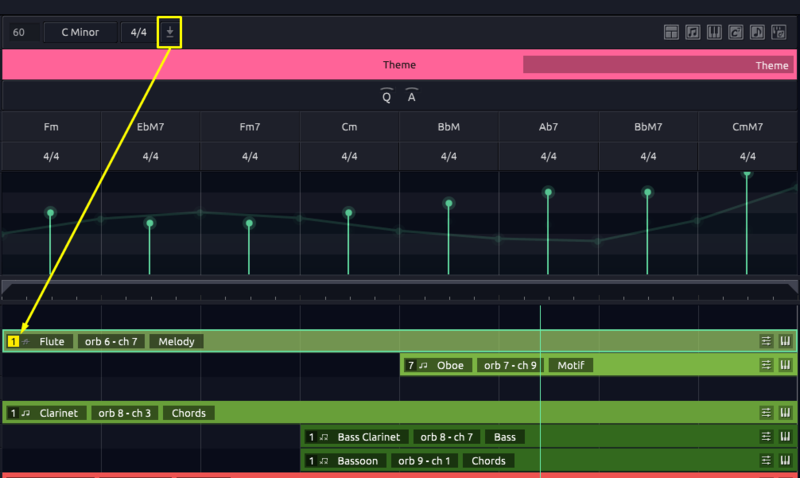800x478 pixels.
Task: Click the download arrow icon beside 4/4
Action: click(170, 32)
